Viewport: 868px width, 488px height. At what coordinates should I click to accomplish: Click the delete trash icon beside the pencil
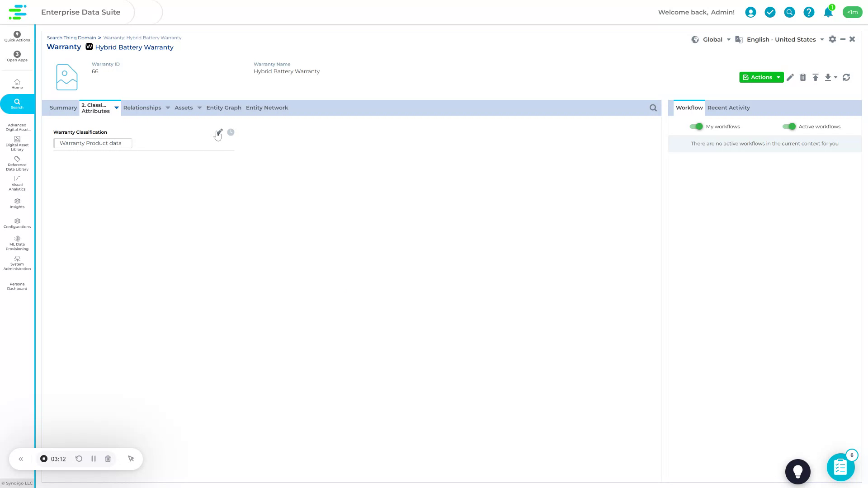(803, 77)
